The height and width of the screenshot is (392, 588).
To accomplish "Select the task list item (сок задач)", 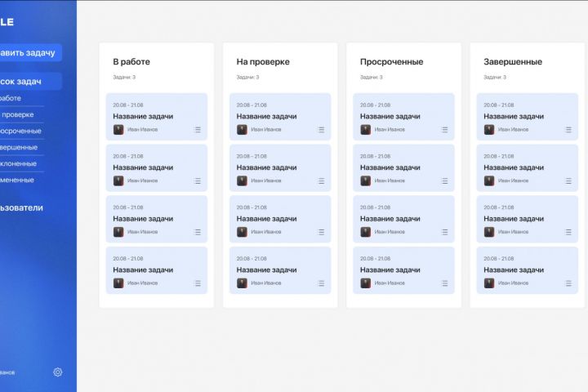I will (x=31, y=82).
